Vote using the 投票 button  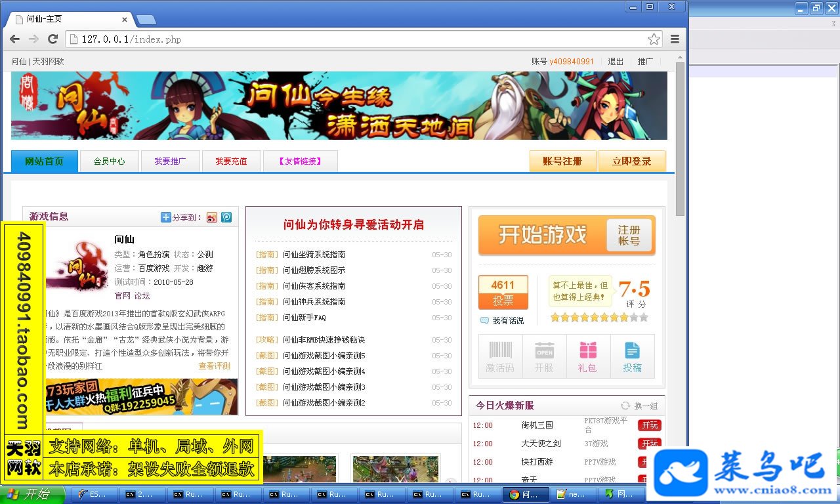click(x=503, y=301)
